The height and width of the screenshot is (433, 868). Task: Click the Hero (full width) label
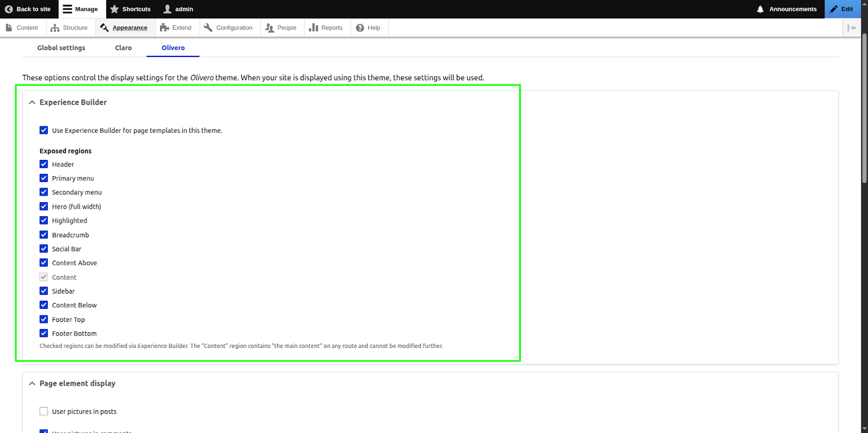coord(76,206)
